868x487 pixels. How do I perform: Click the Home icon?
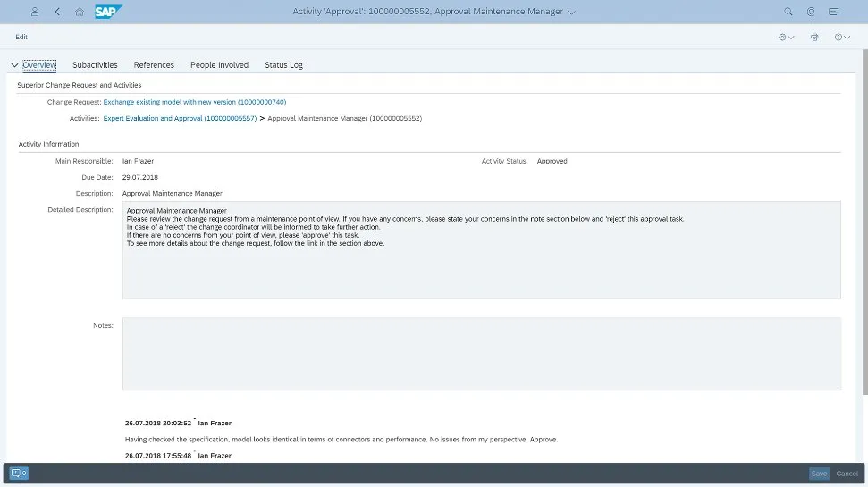point(80,12)
